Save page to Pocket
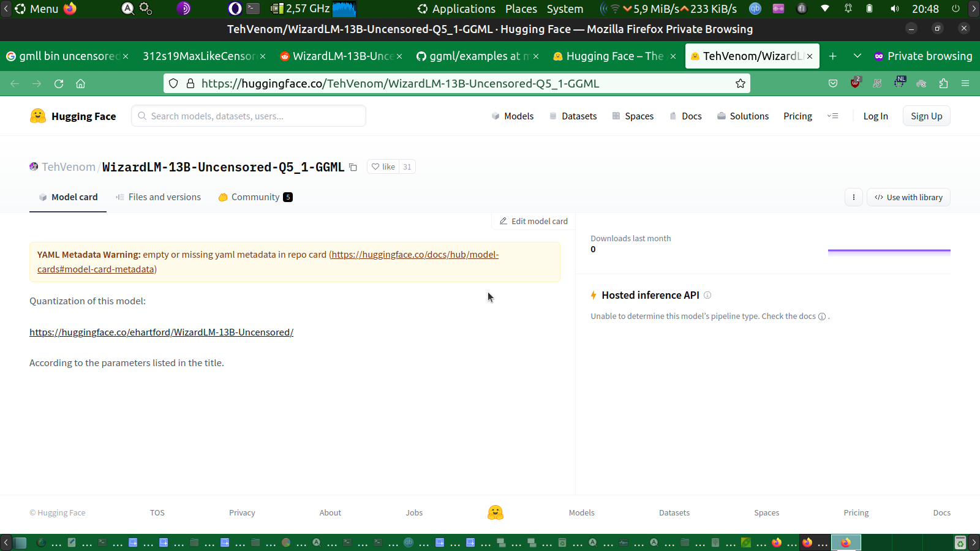This screenshot has width=980, height=551. coord(833,84)
